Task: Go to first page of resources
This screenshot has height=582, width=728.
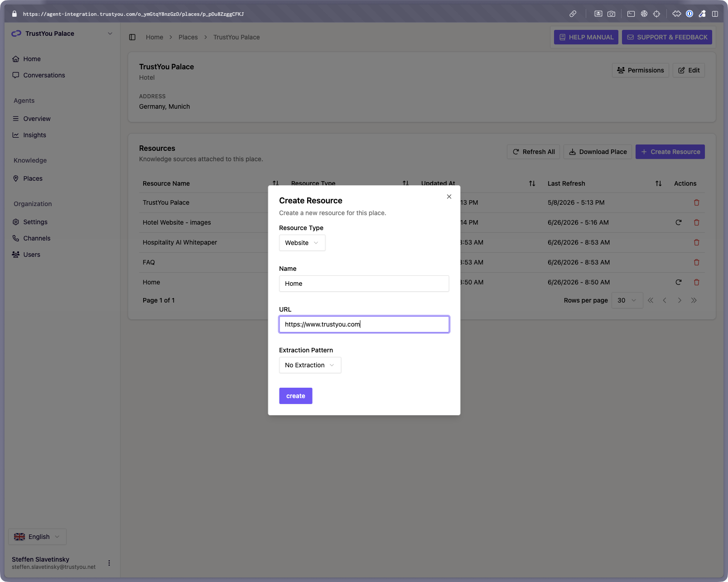Action: coord(651,300)
